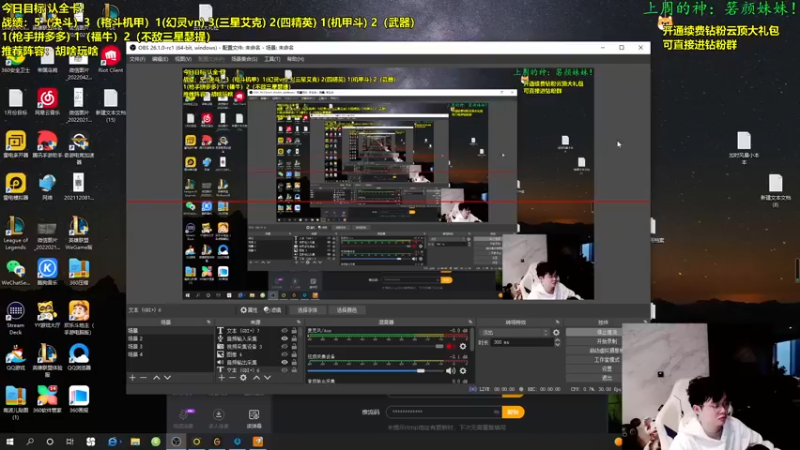The height and width of the screenshot is (450, 800).
Task: Open the 酷狗音乐 blue K desktop icon
Action: (47, 271)
